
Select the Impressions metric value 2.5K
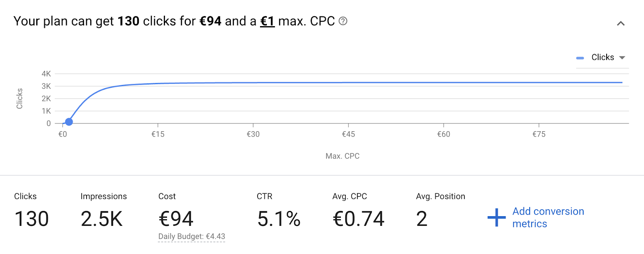101,219
